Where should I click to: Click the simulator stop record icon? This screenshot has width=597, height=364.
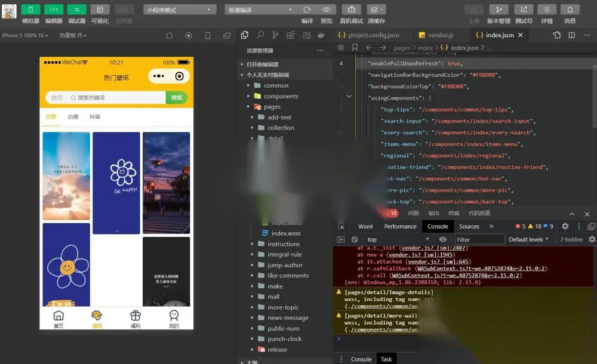coord(189,35)
